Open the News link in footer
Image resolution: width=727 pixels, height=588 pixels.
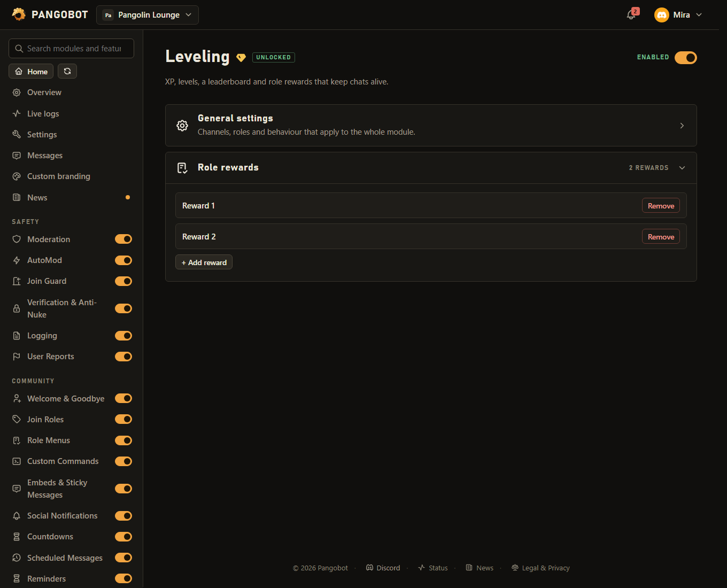pyautogui.click(x=479, y=568)
